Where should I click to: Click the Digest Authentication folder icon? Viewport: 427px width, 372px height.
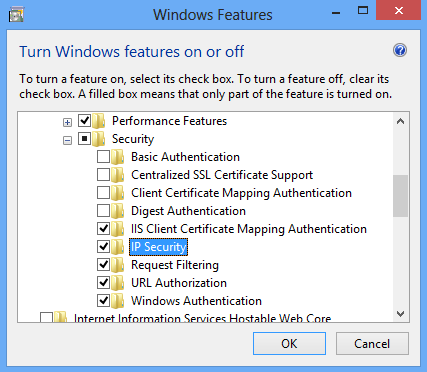click(117, 211)
